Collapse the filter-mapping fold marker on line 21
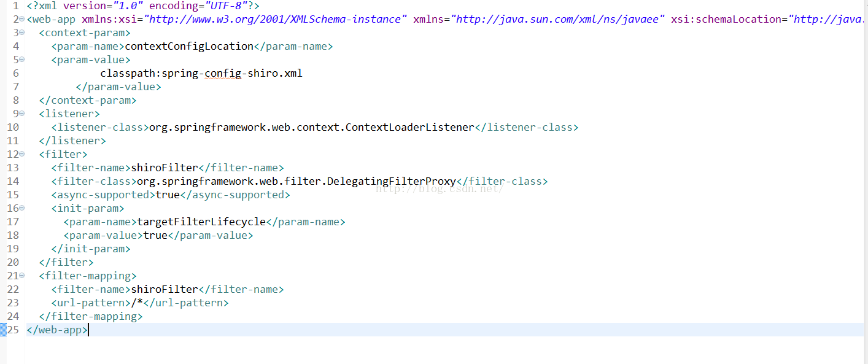 coord(22,276)
